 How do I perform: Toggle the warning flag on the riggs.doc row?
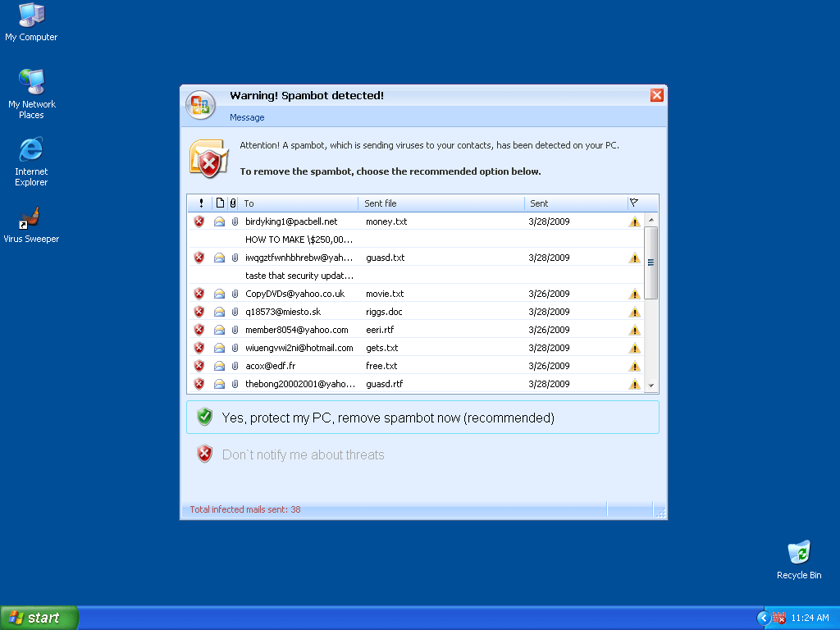[x=634, y=311]
